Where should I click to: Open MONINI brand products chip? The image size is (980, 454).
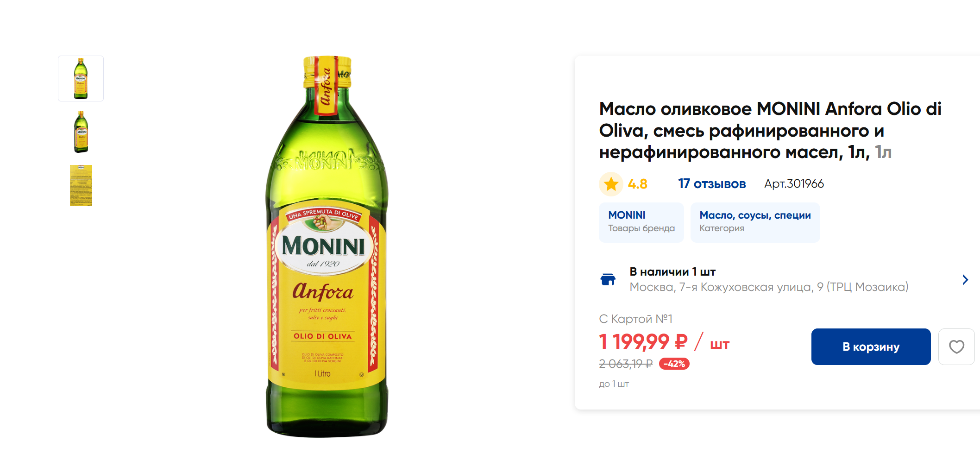[641, 222]
